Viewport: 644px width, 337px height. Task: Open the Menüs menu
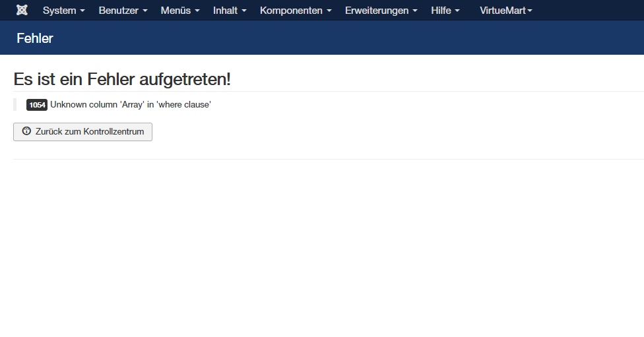tap(180, 11)
